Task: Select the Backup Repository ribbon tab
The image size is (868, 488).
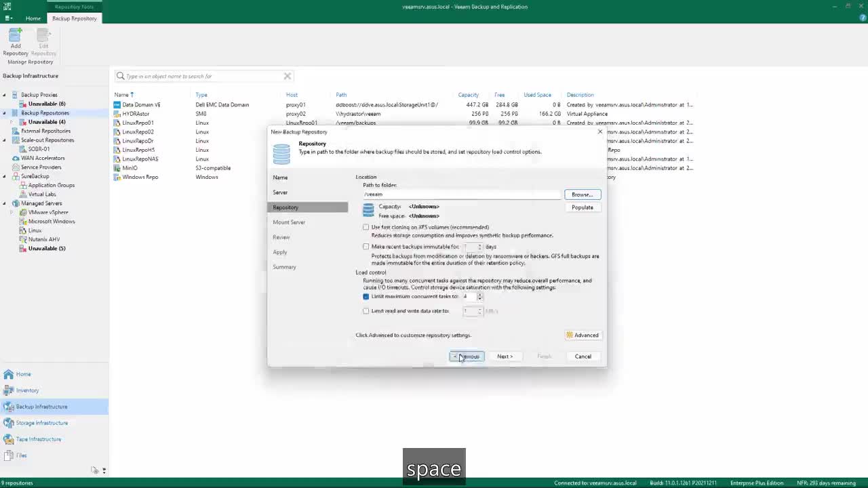Action: tap(75, 18)
